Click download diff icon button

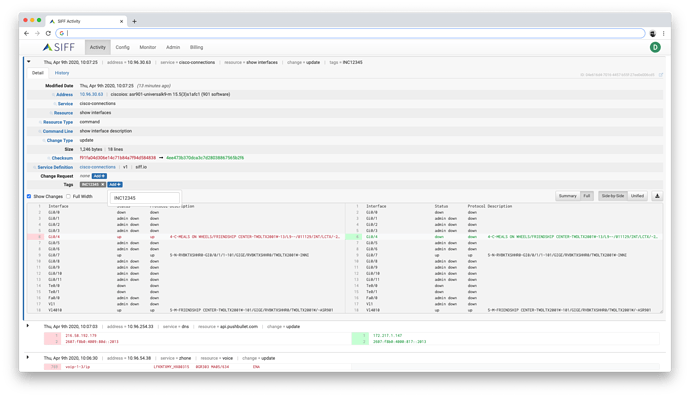click(657, 196)
